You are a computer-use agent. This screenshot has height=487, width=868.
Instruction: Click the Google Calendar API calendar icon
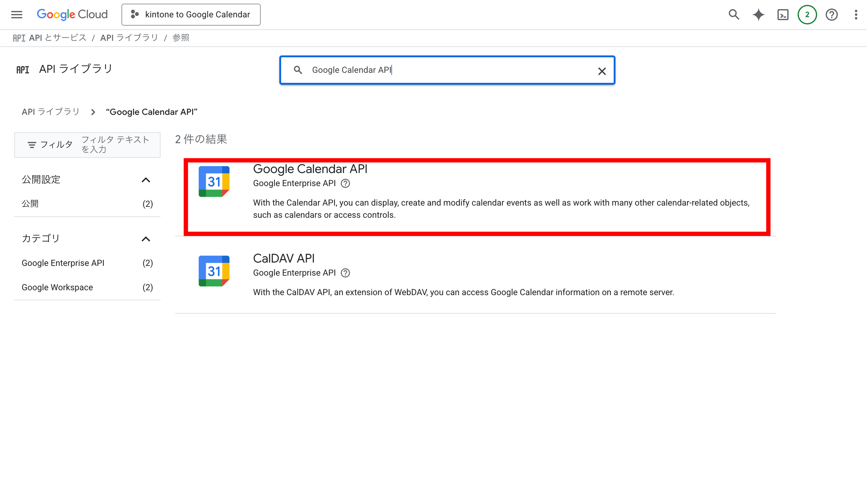tap(214, 181)
